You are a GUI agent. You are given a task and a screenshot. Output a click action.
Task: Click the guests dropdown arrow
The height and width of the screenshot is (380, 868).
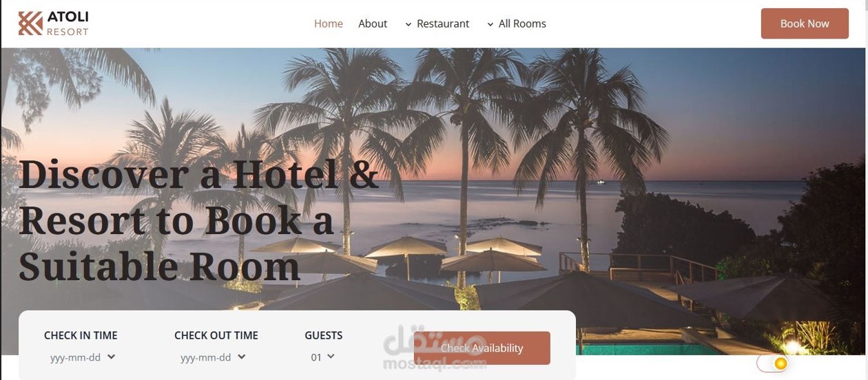331,357
